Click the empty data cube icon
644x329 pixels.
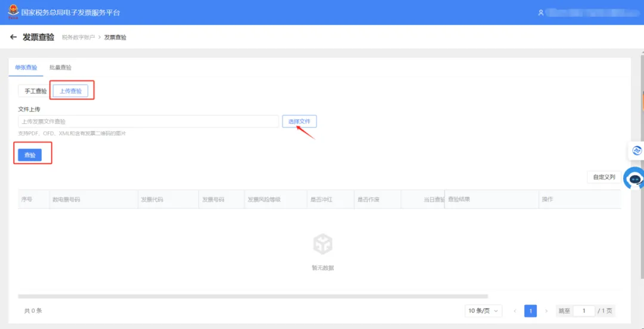(323, 245)
